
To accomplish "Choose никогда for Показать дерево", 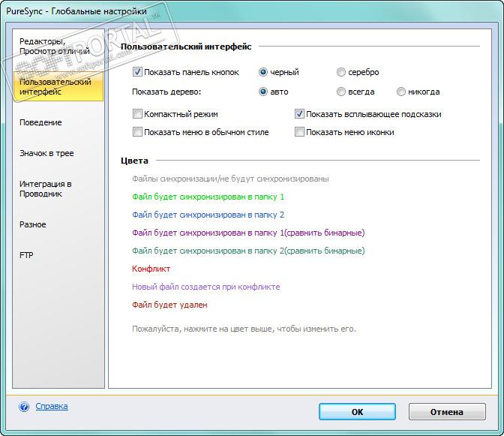I will click(x=400, y=92).
